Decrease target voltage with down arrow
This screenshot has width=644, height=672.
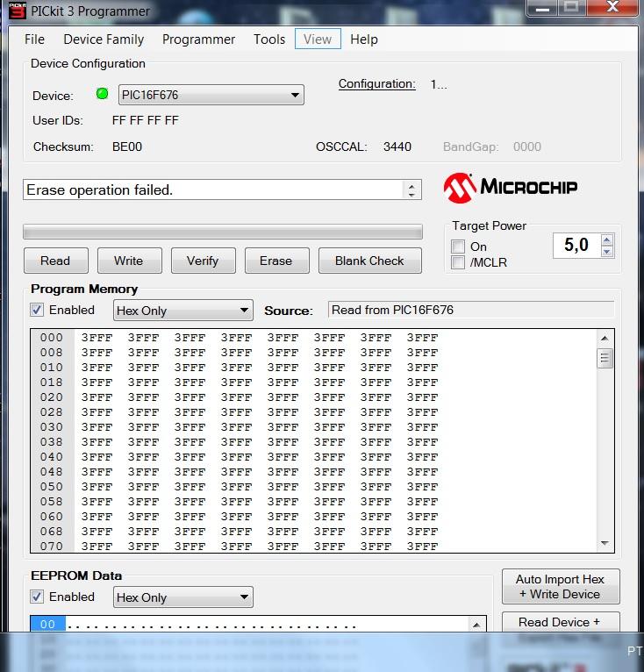click(606, 252)
